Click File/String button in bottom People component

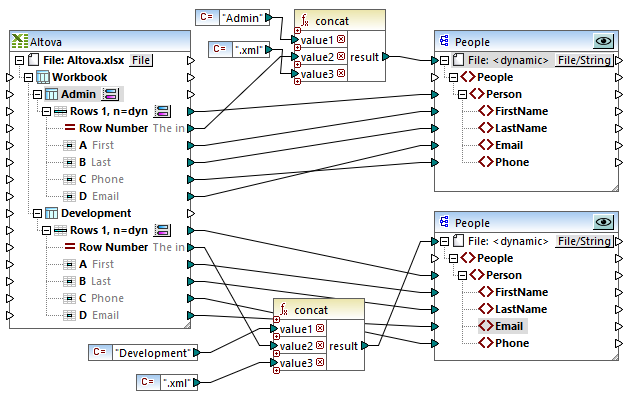coord(584,241)
